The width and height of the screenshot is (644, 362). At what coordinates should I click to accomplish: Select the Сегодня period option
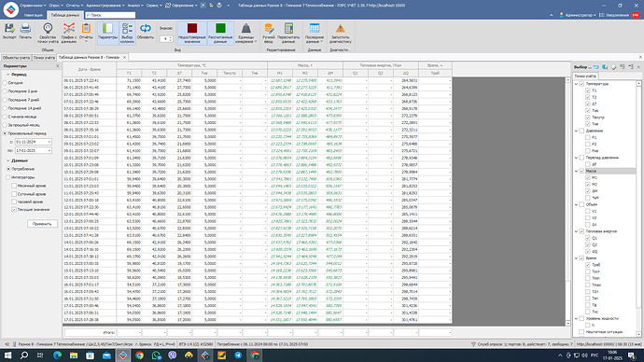pyautogui.click(x=5, y=82)
